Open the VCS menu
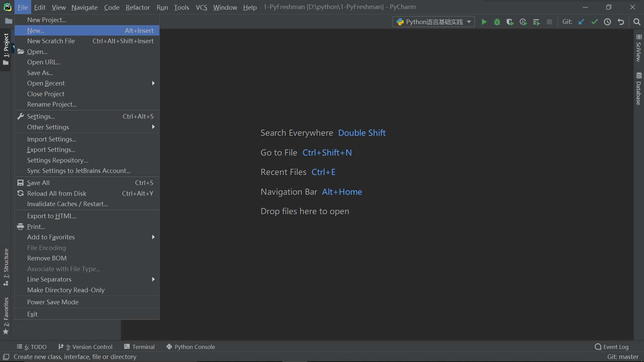644x362 pixels. coord(201,7)
